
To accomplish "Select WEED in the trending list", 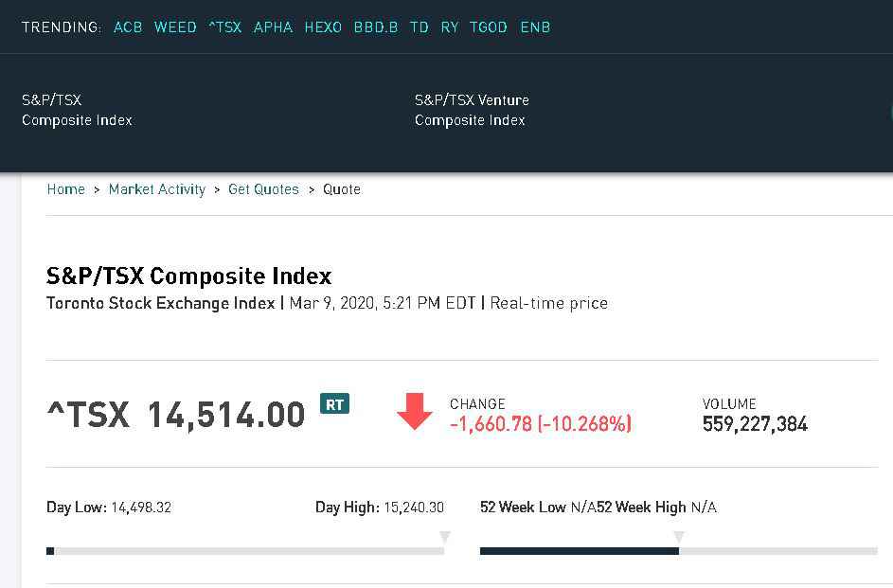I will click(175, 27).
